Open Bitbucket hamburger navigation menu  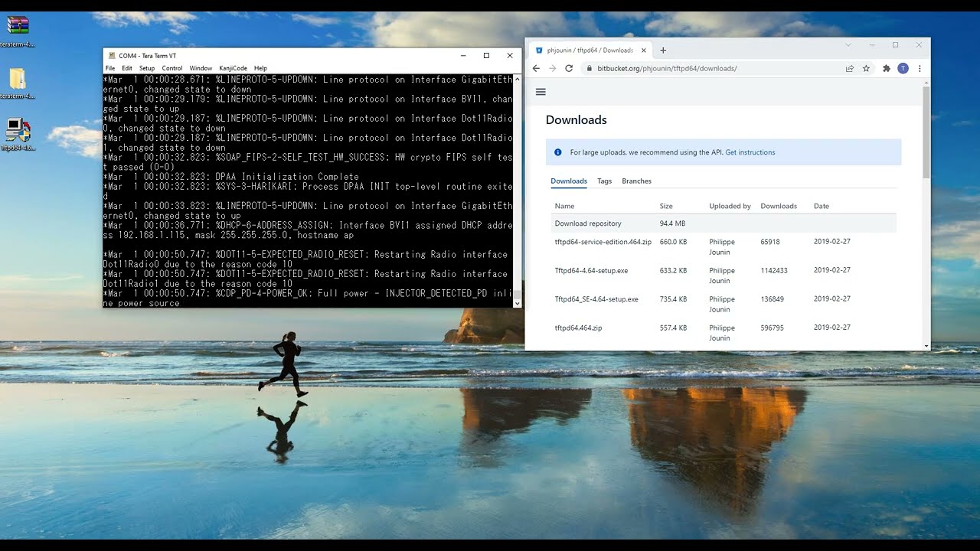[x=541, y=92]
